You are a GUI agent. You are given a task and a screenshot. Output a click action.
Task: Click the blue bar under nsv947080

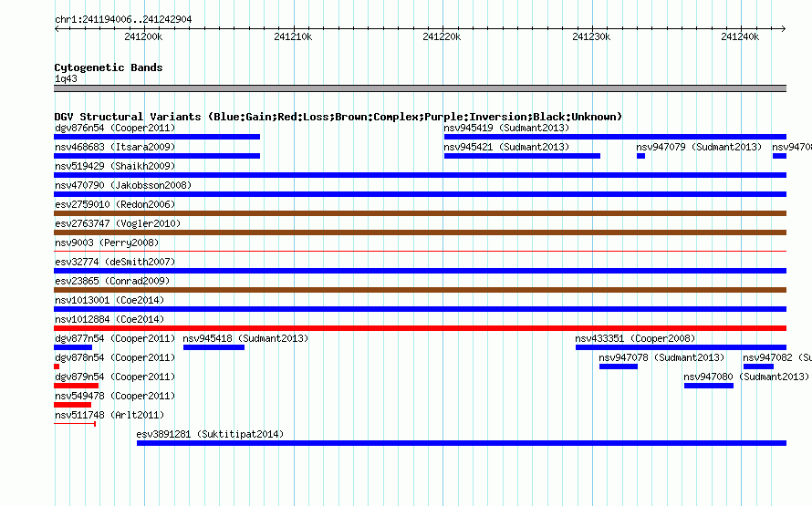(x=708, y=386)
